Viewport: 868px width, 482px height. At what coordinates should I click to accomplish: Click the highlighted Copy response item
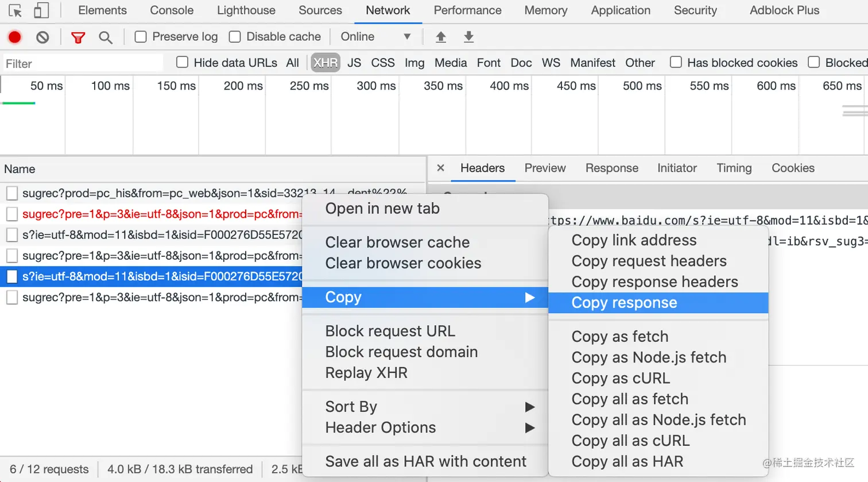coord(658,303)
